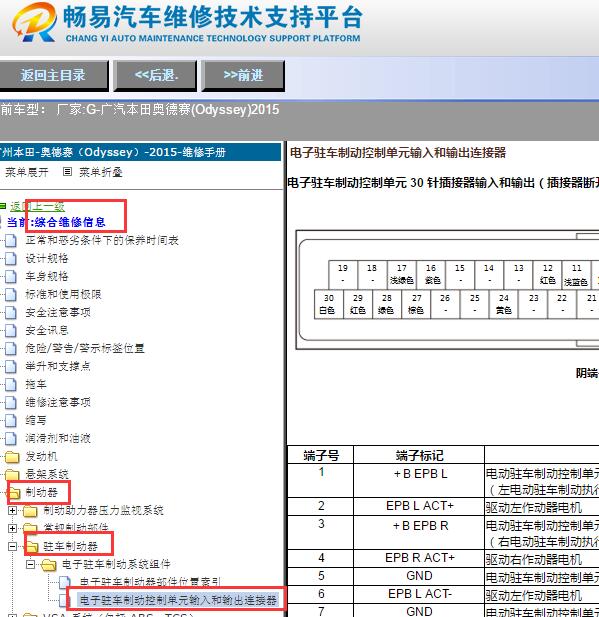The width and height of the screenshot is (599, 617).
Task: Open the 制动器 folder label
Action: [x=41, y=492]
